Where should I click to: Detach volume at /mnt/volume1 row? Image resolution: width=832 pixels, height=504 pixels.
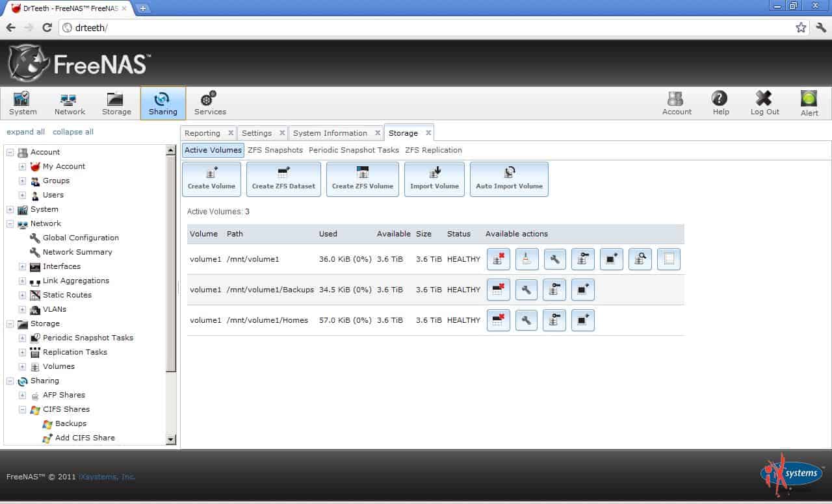coord(499,259)
